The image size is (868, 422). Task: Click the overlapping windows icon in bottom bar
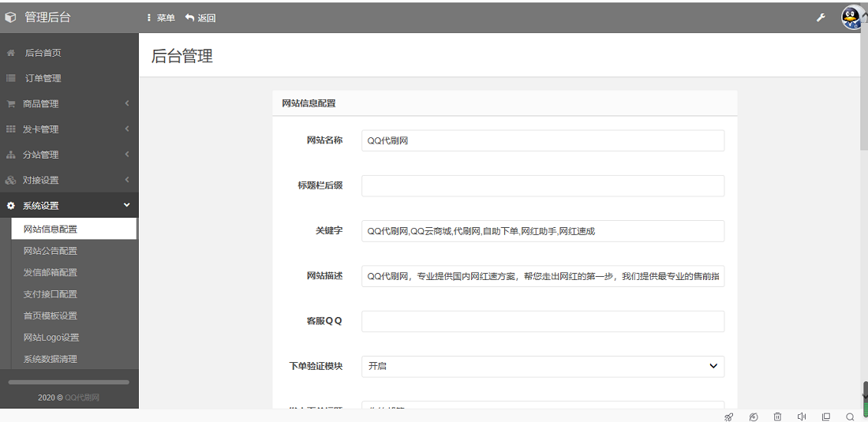click(x=826, y=416)
